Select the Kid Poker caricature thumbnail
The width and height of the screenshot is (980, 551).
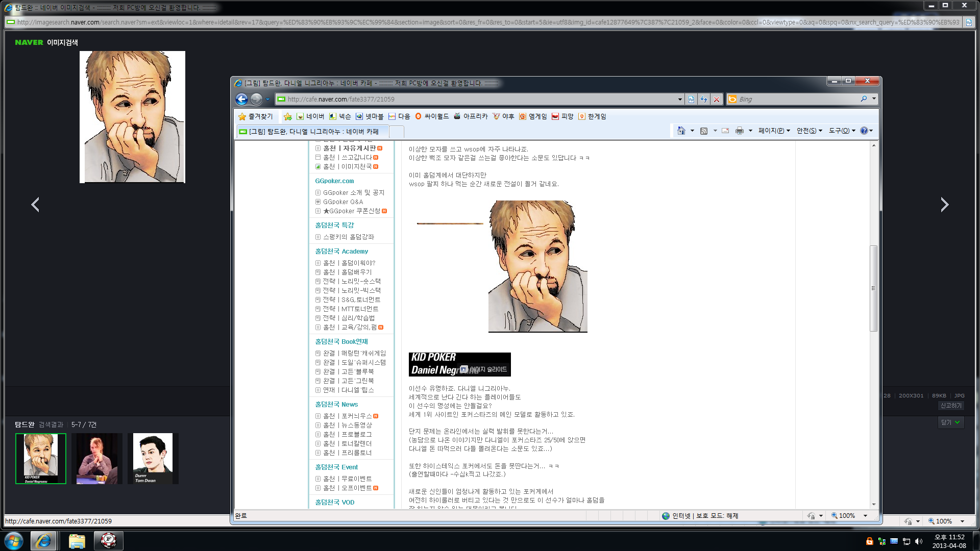(x=41, y=459)
